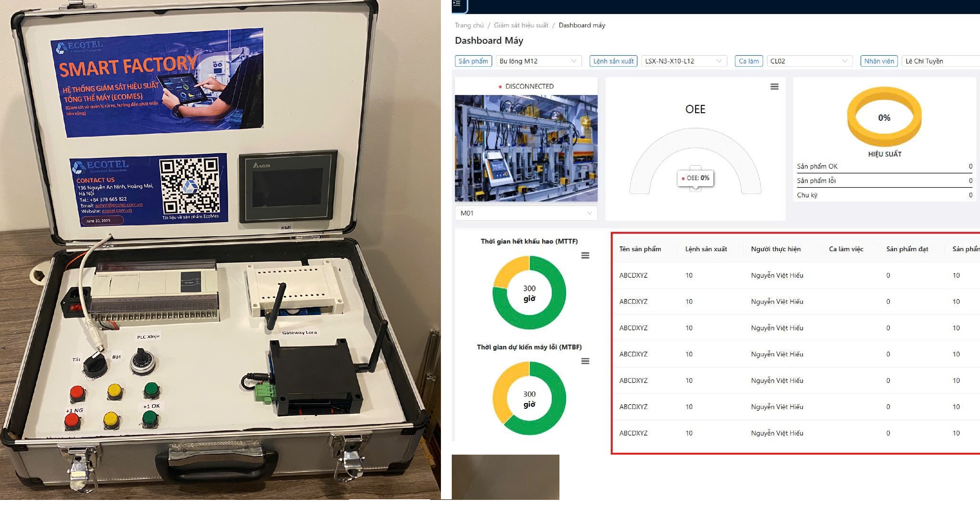Click the sidebar collapse icon at top
The height and width of the screenshot is (505, 980).
457,4
